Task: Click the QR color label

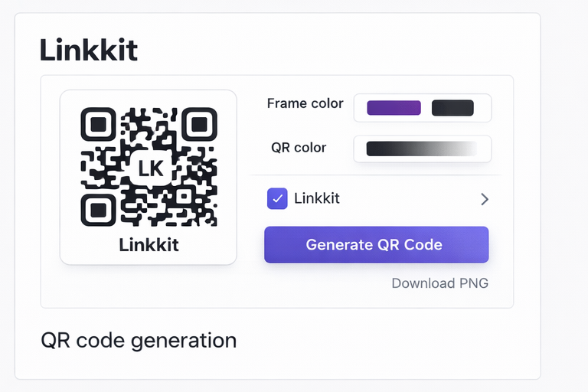Action: click(x=299, y=148)
